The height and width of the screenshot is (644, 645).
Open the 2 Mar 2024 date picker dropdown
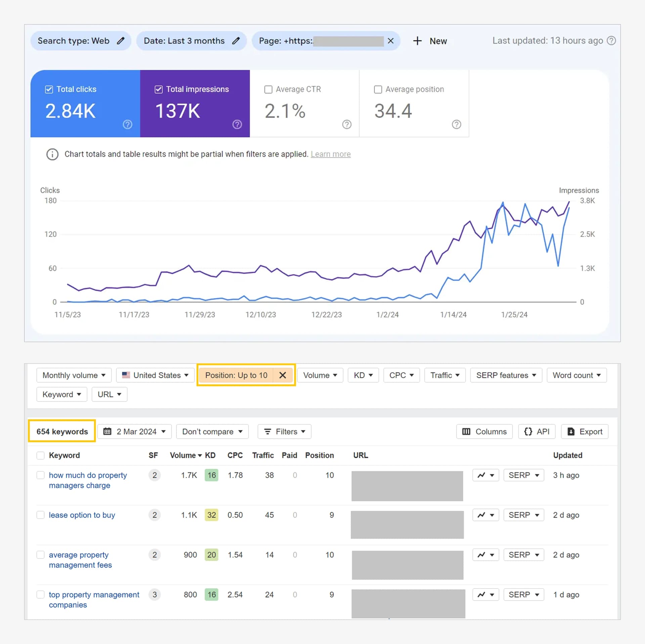[135, 432]
